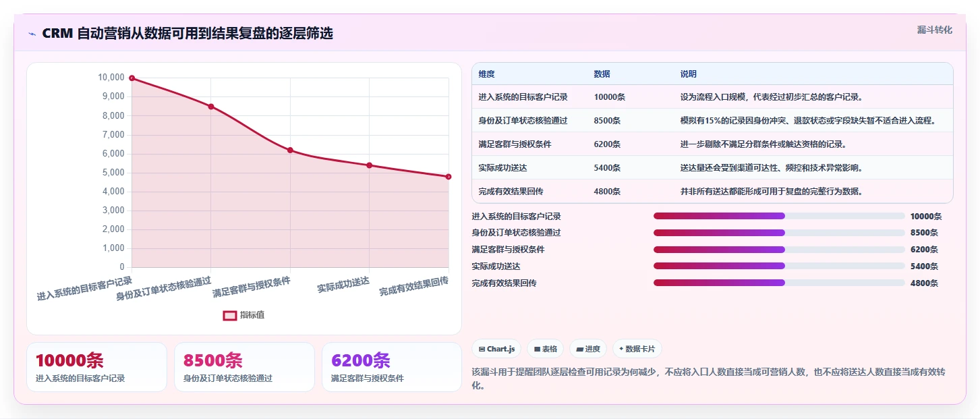Click description starting 进一步剔除不满足分群条件
980x419 pixels.
(763, 144)
